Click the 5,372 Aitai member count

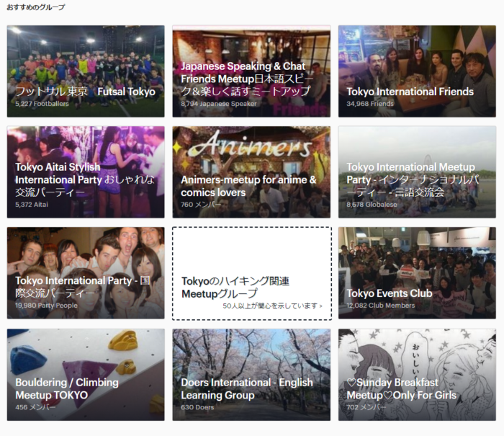[32, 205]
